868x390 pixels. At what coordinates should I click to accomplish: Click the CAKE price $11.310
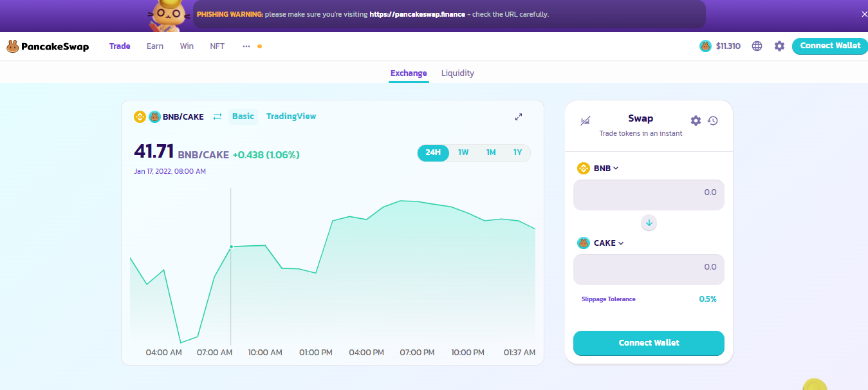pyautogui.click(x=728, y=46)
